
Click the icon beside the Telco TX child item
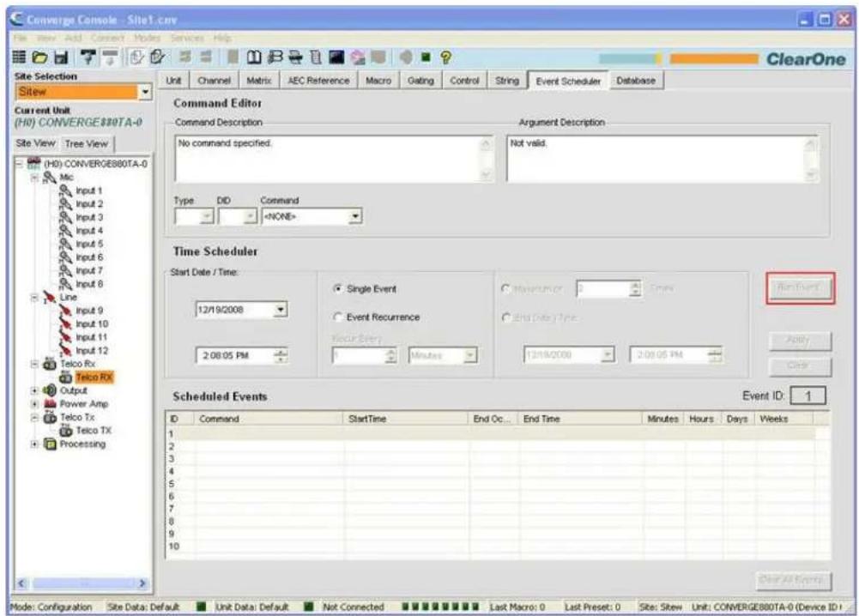click(66, 431)
